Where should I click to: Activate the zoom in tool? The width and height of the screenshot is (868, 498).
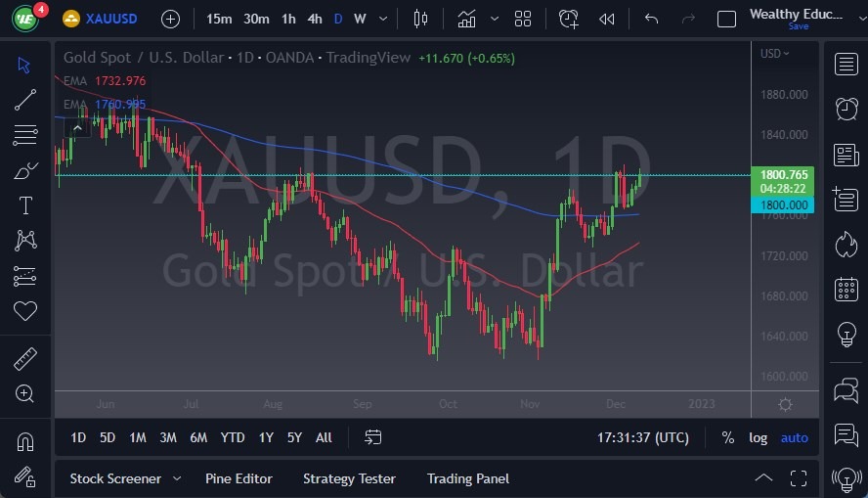pyautogui.click(x=24, y=394)
